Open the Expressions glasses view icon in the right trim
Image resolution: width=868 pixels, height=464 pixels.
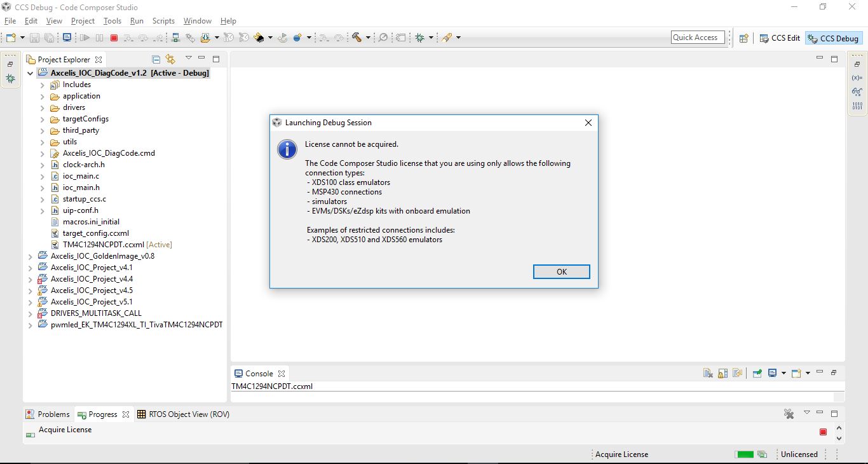pyautogui.click(x=857, y=92)
